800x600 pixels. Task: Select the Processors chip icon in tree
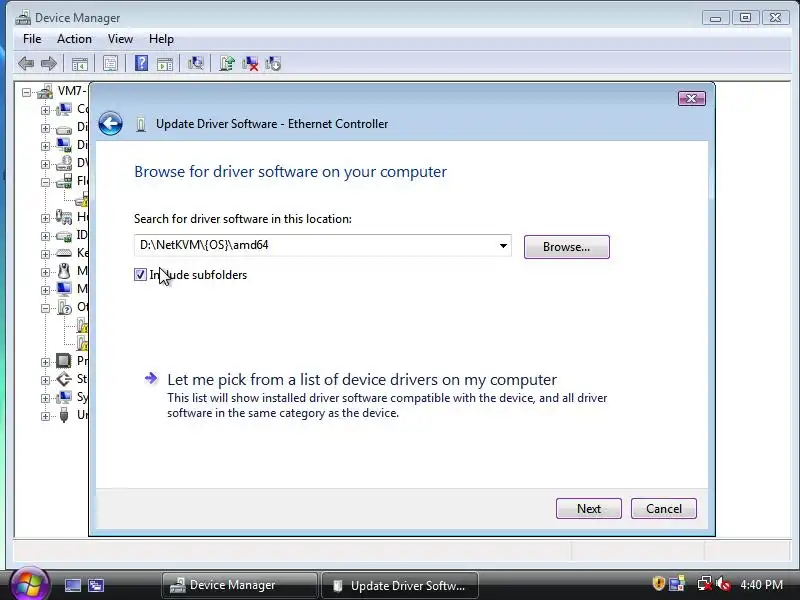point(64,361)
